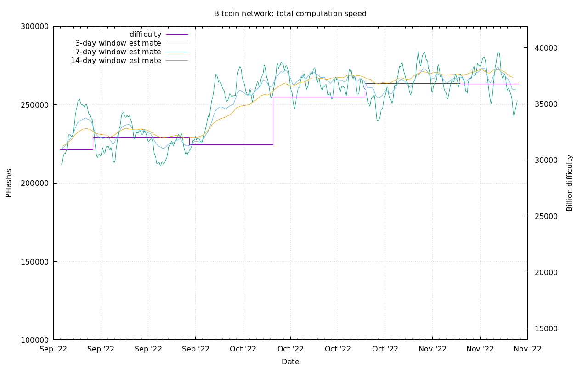Image resolution: width=588 pixels, height=368 pixels.
Task: Click the 100000 tick on the left axis
Action: pyautogui.click(x=35, y=340)
